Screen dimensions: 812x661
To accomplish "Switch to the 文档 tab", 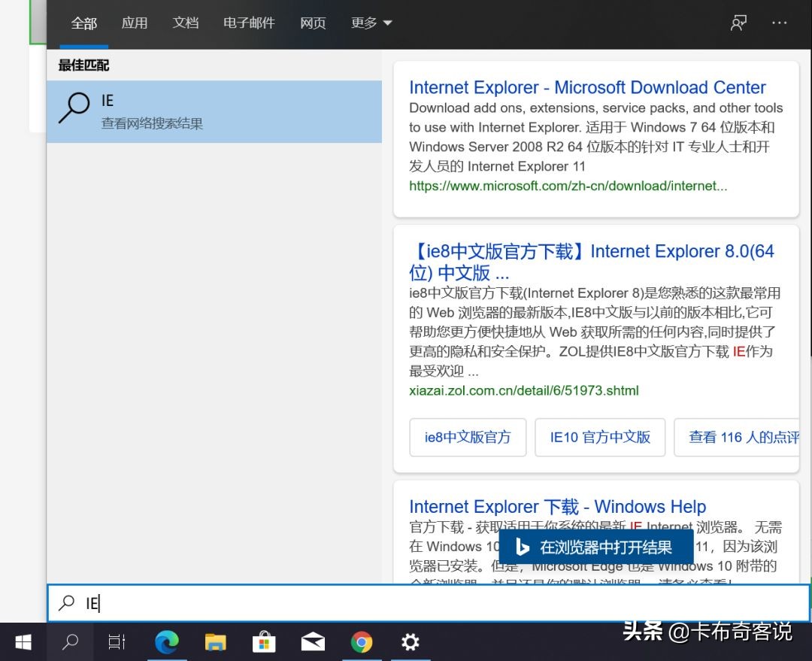I will [x=186, y=23].
